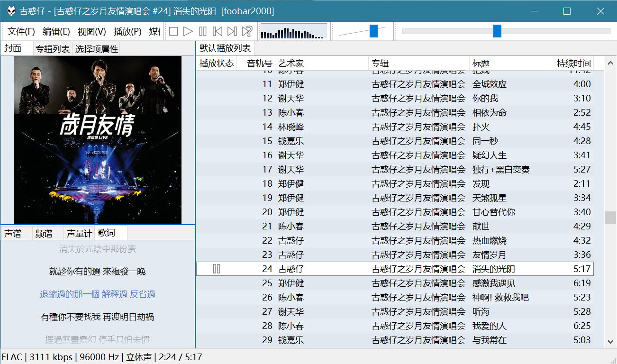The image size is (617, 364).
Task: Select track 12 你的我
Action: coord(395,98)
